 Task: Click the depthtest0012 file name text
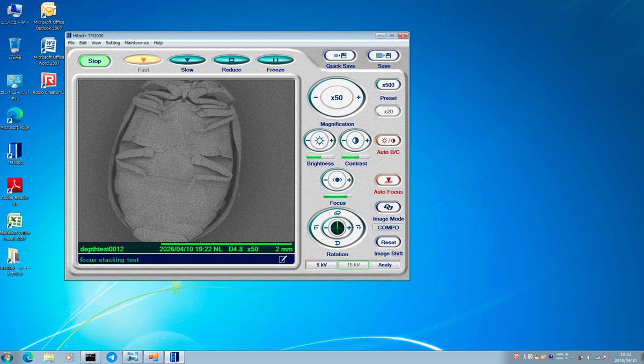click(x=102, y=249)
